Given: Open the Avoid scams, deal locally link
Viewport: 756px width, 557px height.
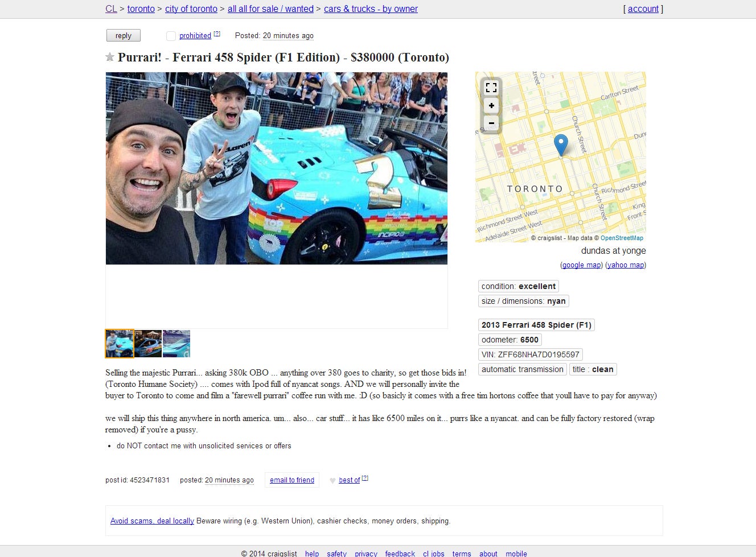Looking at the screenshot, I should tap(152, 521).
